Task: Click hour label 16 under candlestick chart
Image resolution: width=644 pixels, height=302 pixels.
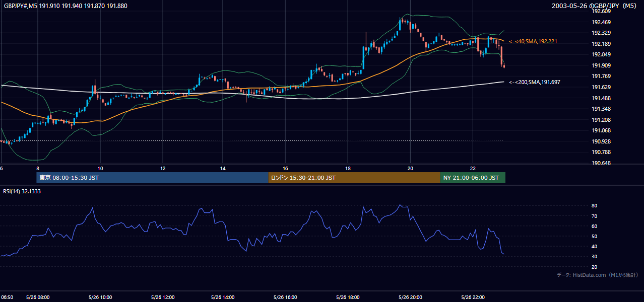Action: tap(285, 168)
